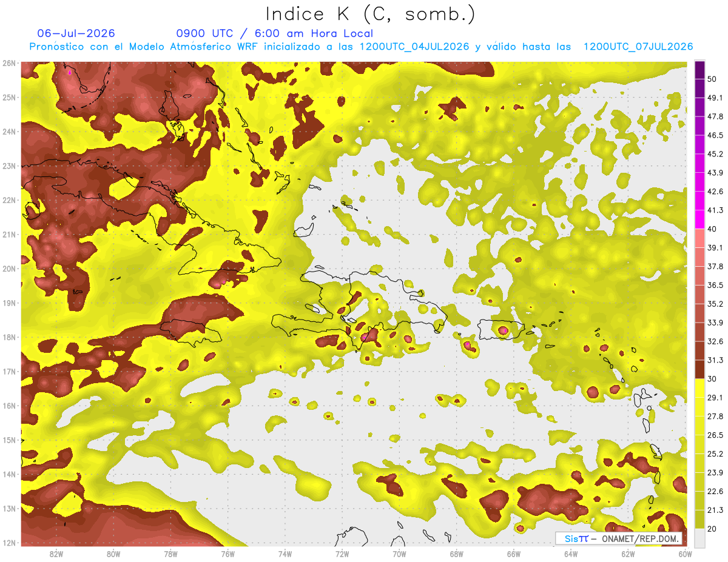Select the bright yellow swatch between 29.1 and 30
Viewport: 728px width, 562px height.
coord(699,388)
